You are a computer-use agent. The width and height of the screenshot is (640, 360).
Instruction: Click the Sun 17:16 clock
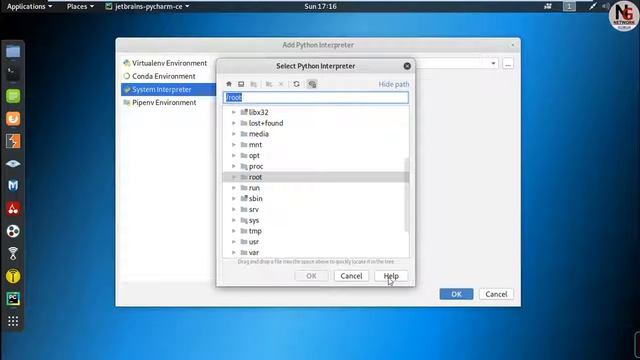[x=320, y=7]
